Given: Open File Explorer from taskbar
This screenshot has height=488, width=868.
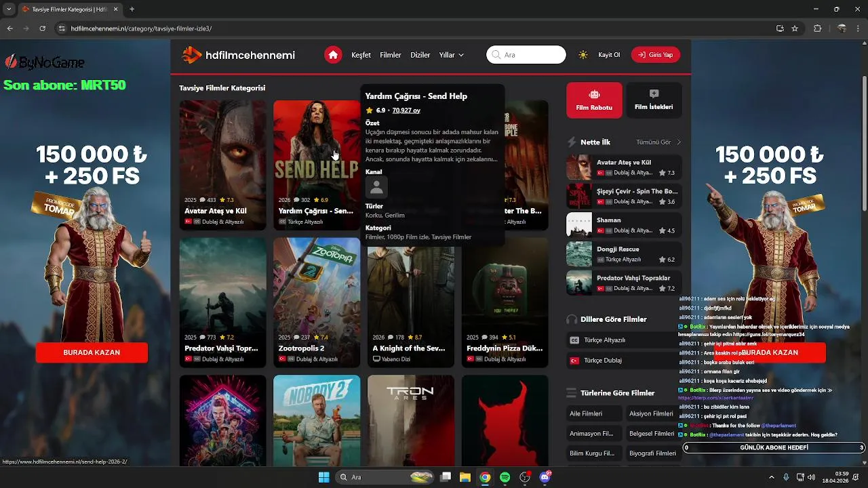Looking at the screenshot, I should tap(465, 477).
